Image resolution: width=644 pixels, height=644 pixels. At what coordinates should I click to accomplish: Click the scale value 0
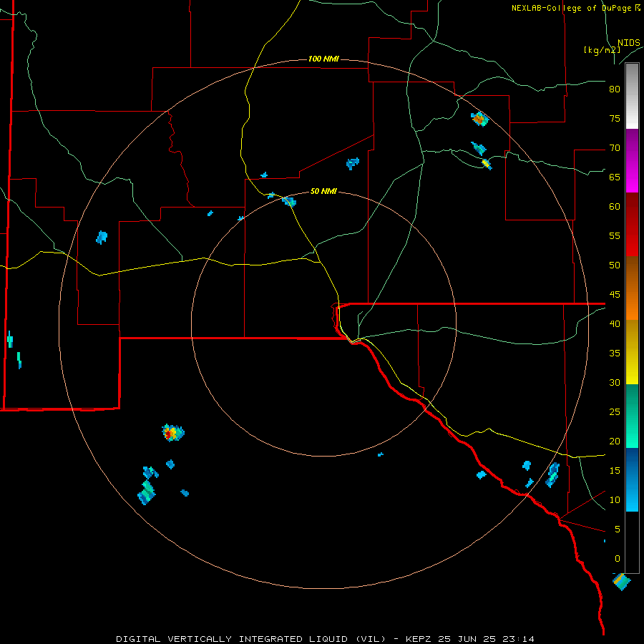(x=618, y=559)
